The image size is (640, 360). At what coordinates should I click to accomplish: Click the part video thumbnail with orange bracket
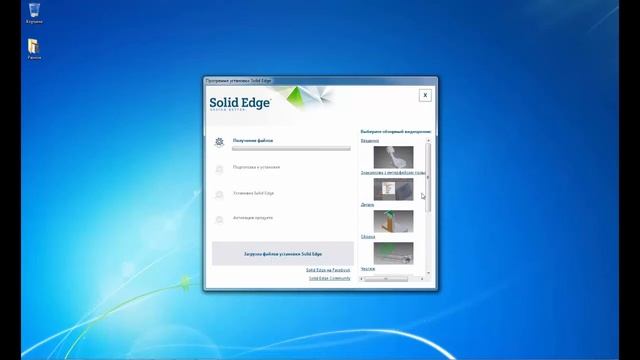coord(393,221)
